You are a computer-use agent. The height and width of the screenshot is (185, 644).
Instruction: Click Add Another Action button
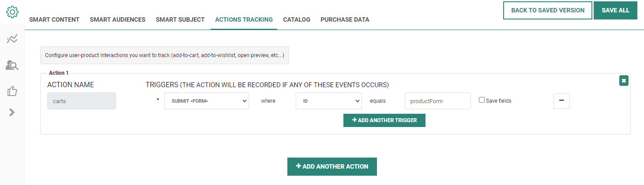pyautogui.click(x=332, y=166)
